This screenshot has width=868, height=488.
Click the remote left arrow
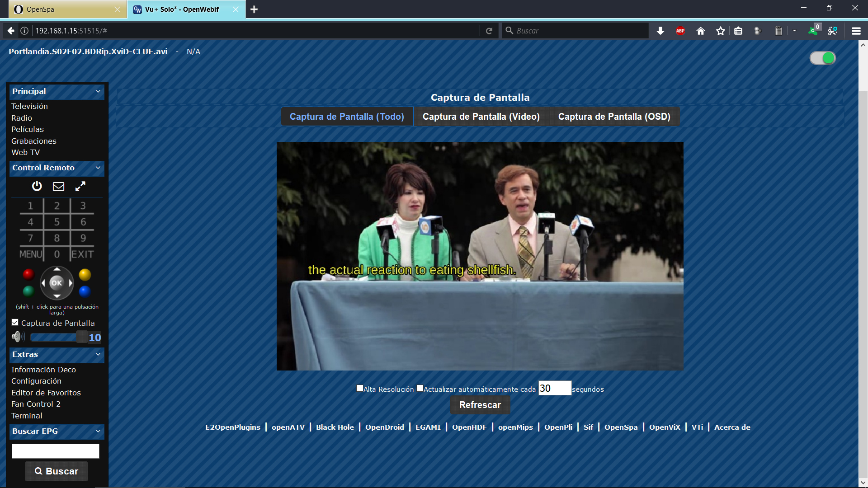click(x=43, y=283)
